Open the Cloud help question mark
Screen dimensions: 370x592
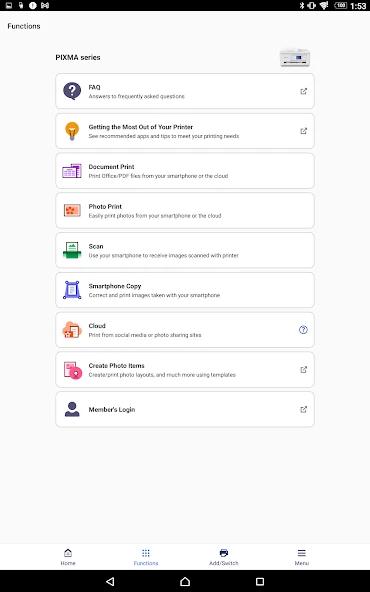(x=303, y=330)
